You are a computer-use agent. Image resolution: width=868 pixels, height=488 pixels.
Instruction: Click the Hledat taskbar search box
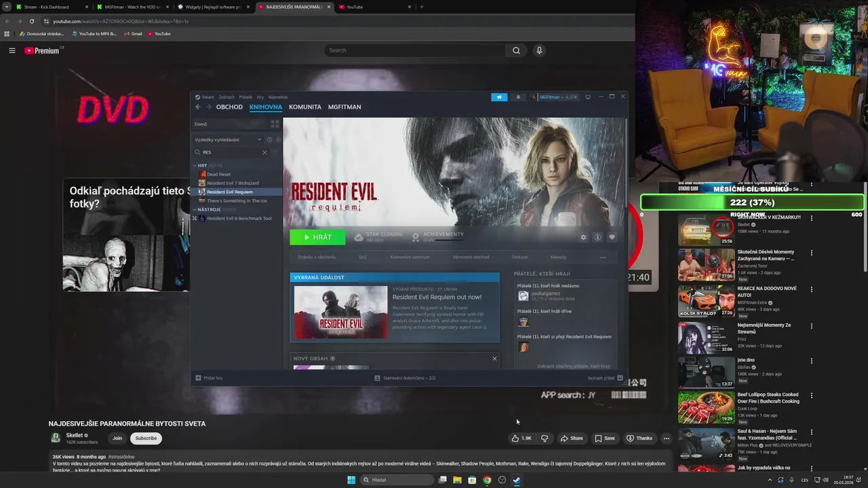397,480
